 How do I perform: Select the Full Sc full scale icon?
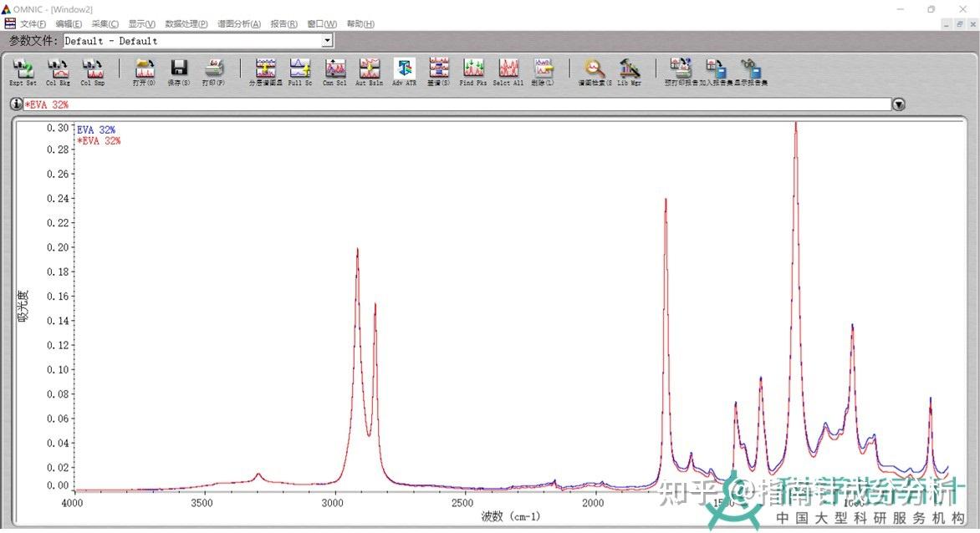[x=300, y=73]
